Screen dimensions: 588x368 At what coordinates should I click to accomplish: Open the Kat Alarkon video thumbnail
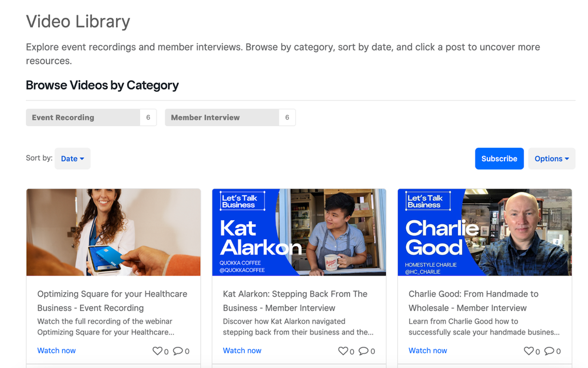click(299, 232)
